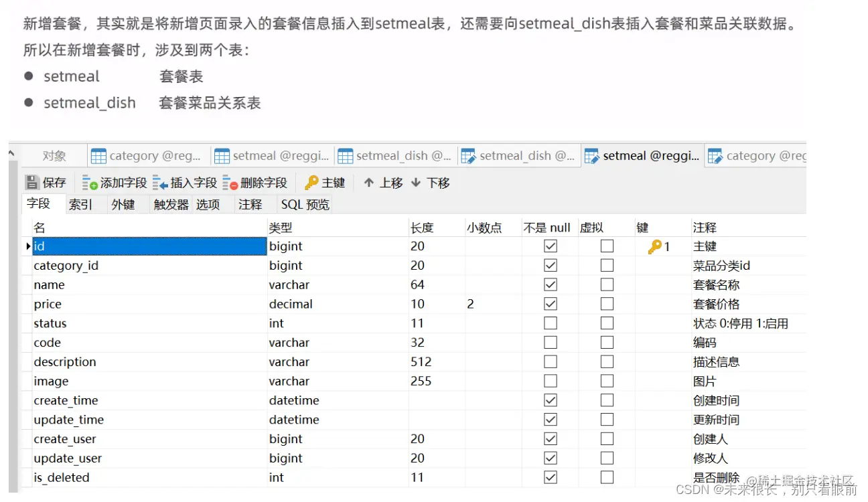
Task: Enable 虚拟 checkbox for id row
Action: click(x=607, y=246)
